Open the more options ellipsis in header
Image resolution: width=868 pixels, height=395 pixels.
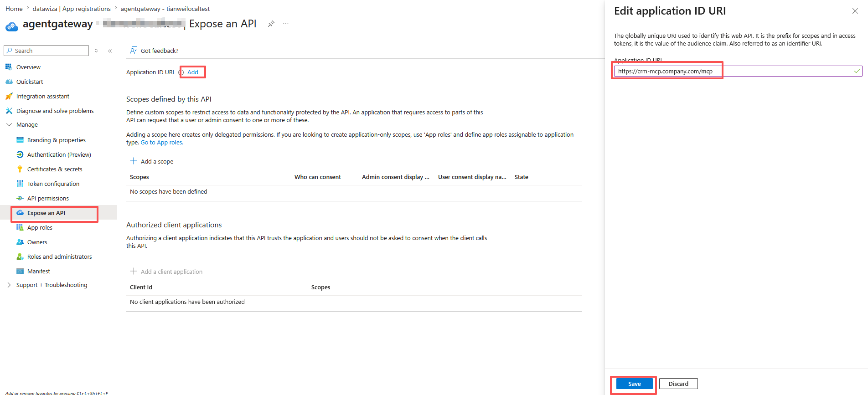286,24
